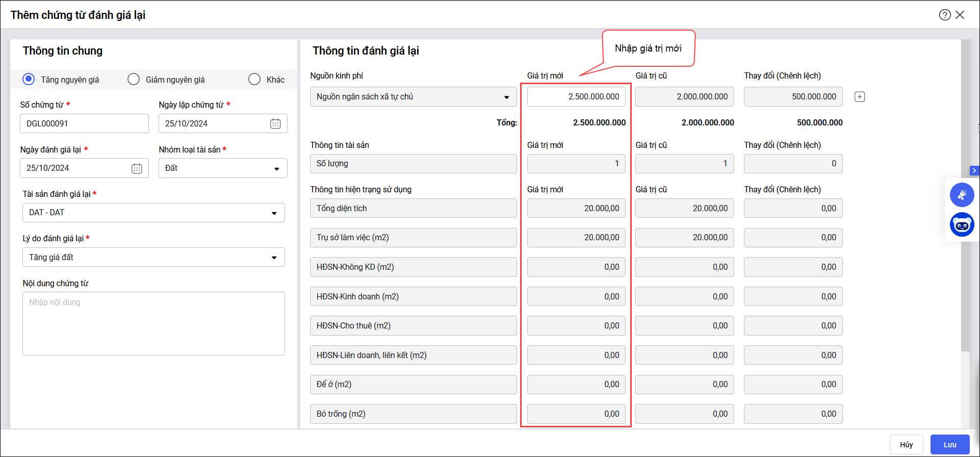Open Lý do đánh giá lại dropdown

pos(153,258)
